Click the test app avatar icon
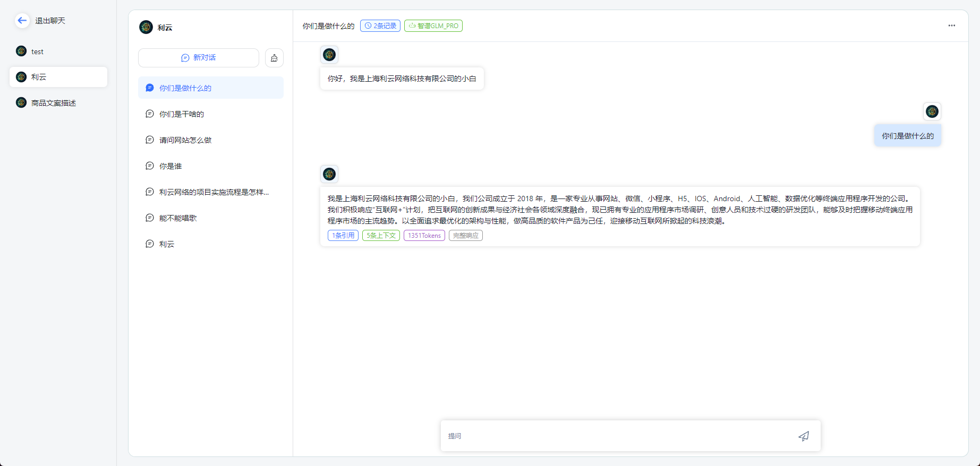The width and height of the screenshot is (980, 466). point(21,51)
